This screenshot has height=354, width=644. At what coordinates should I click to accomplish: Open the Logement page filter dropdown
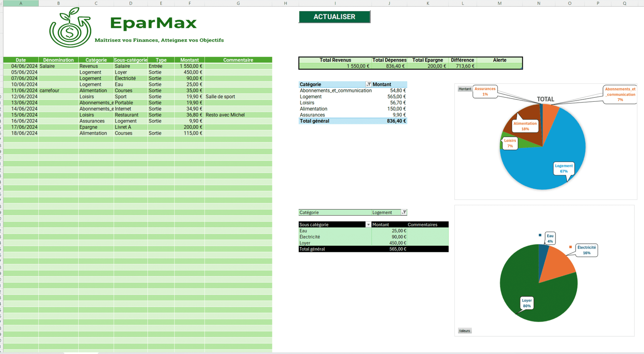point(404,212)
